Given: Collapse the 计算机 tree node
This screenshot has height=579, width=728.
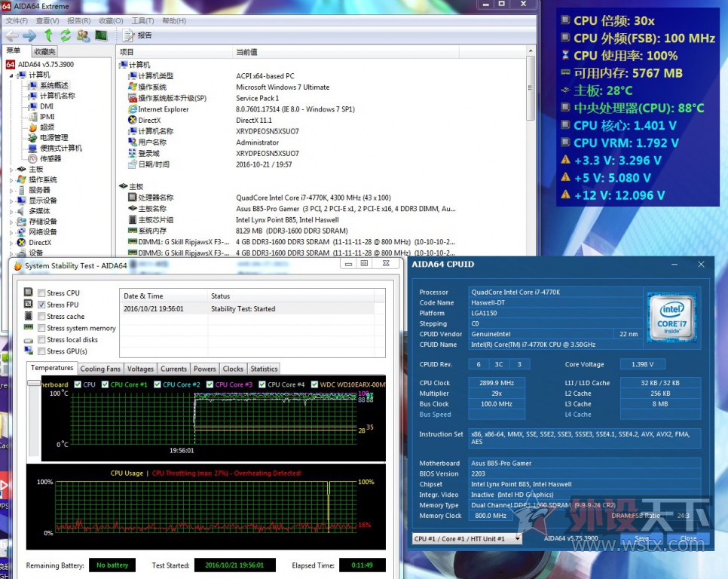Looking at the screenshot, I should pos(11,75).
